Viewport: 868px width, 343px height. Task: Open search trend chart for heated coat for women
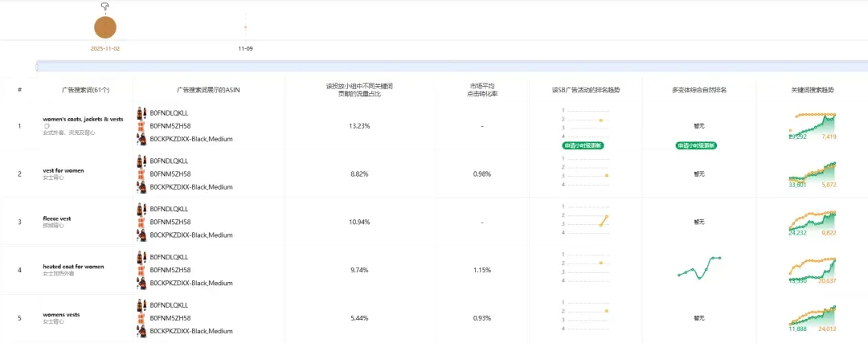tap(812, 270)
